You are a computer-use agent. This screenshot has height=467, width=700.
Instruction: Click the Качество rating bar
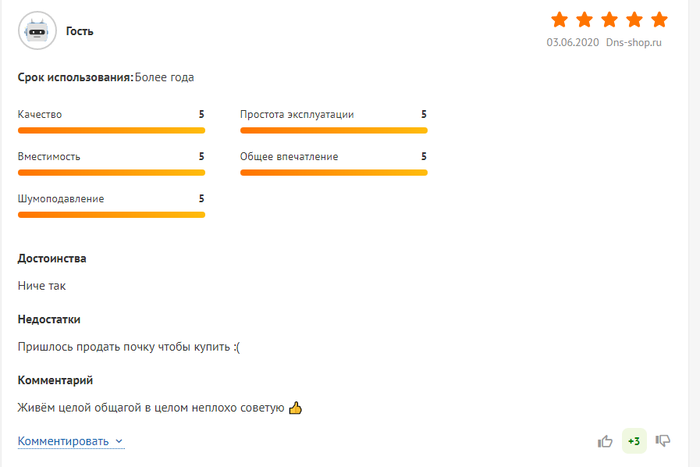111,130
